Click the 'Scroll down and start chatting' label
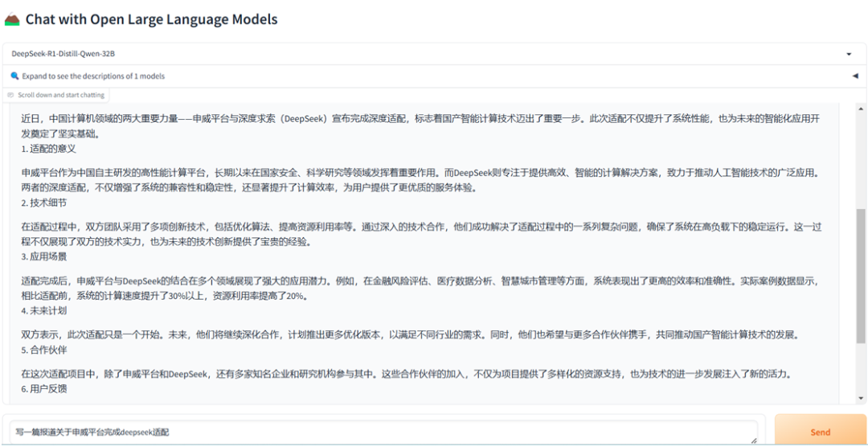Image resolution: width=868 pixels, height=447 pixels. 61,96
